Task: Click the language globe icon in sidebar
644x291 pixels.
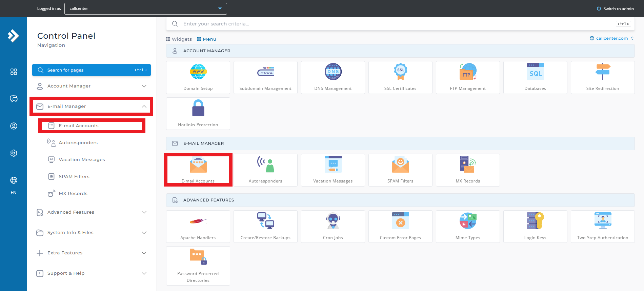Action: (x=14, y=180)
